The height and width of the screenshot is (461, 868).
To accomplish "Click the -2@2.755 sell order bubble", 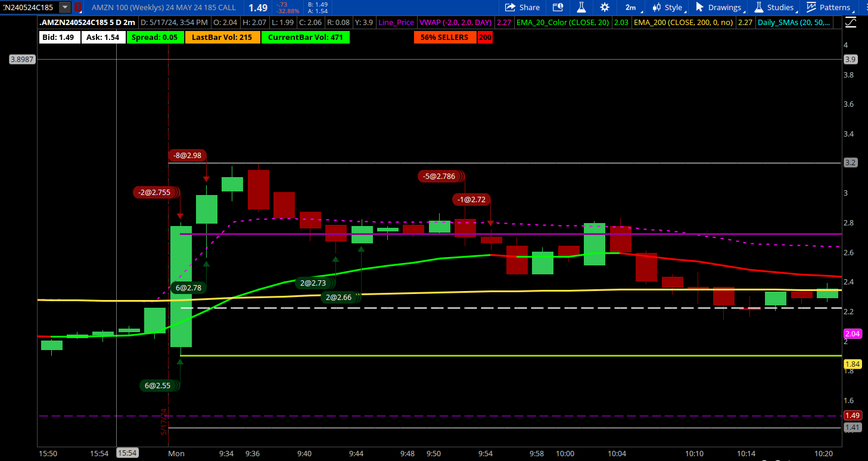I will (x=156, y=192).
